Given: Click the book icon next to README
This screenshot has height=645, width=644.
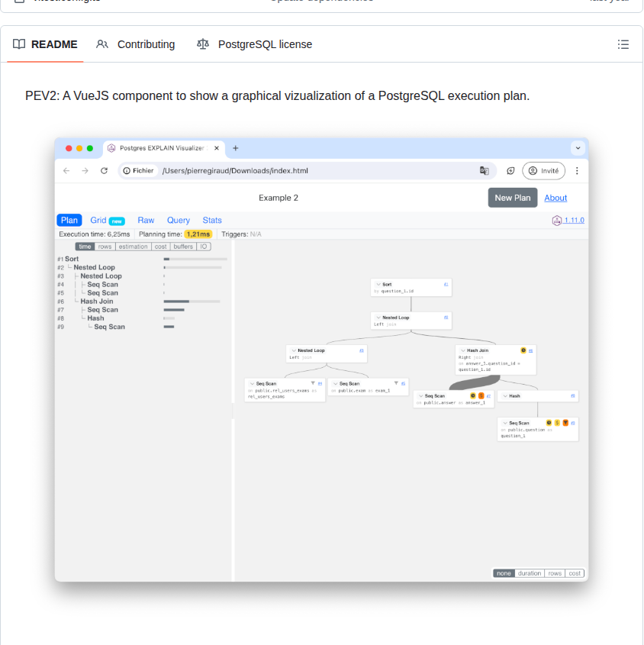Looking at the screenshot, I should tap(18, 44).
